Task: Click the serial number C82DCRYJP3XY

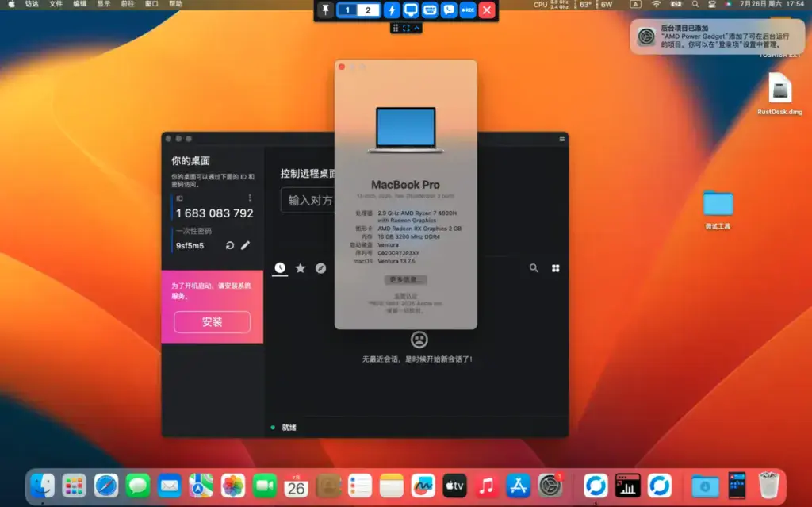Action: (x=398, y=253)
